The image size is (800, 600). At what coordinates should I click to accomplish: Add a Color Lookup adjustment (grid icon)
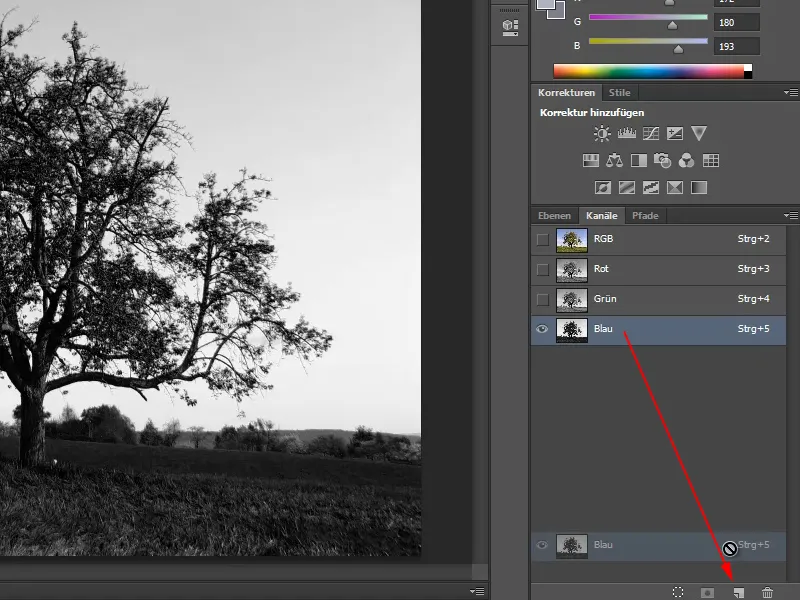tap(710, 161)
